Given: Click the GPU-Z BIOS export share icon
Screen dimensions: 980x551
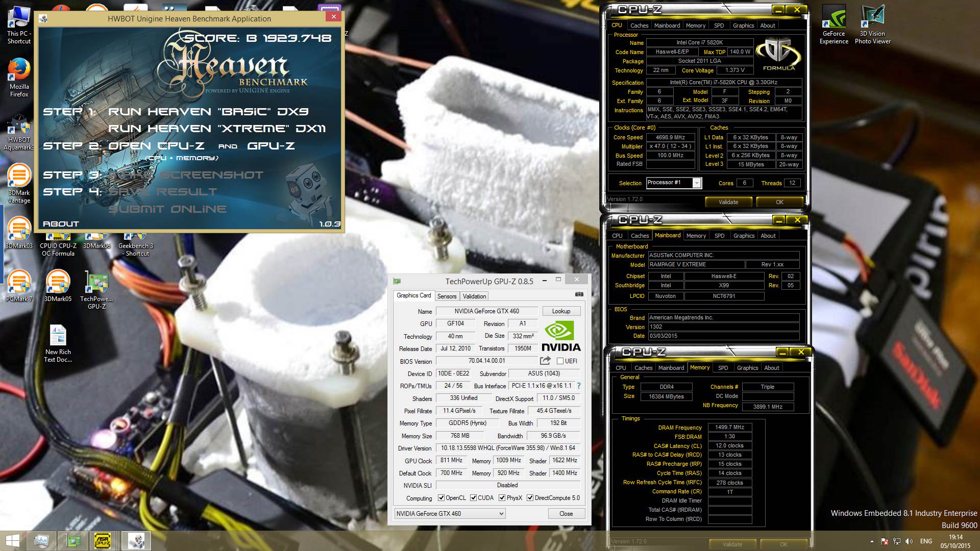Looking at the screenshot, I should (x=545, y=361).
